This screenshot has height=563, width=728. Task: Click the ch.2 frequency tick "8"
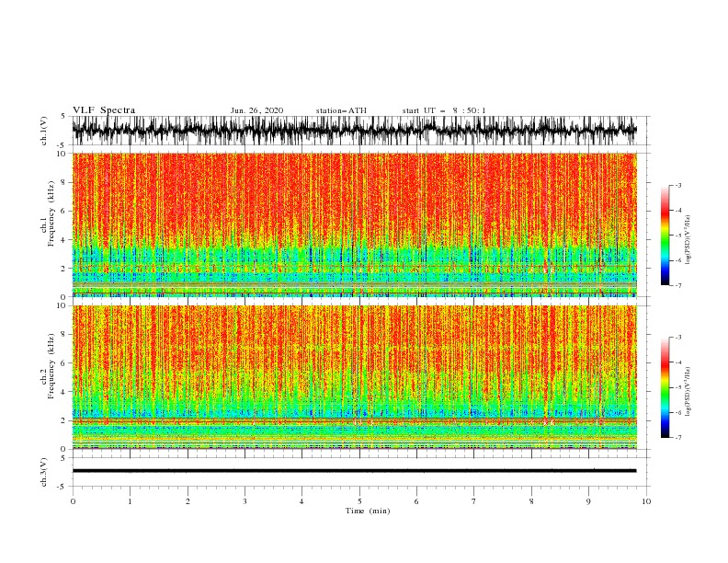click(63, 335)
